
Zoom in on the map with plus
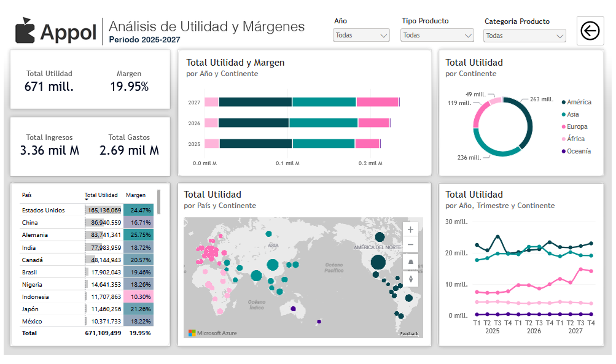pos(410,230)
